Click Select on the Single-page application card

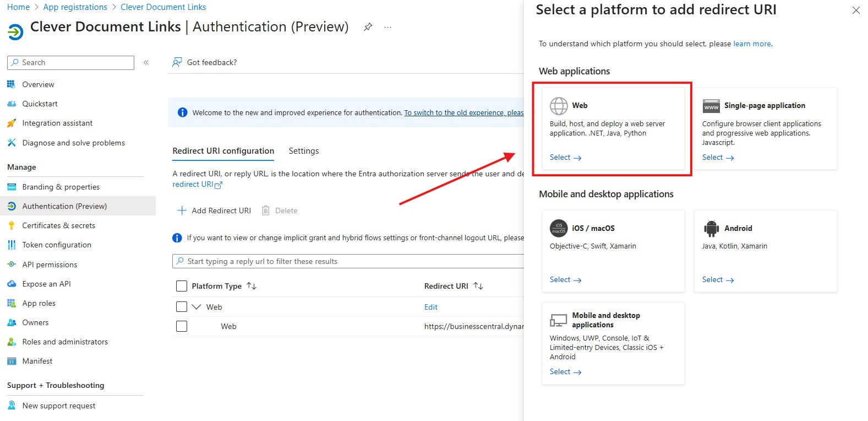(718, 158)
